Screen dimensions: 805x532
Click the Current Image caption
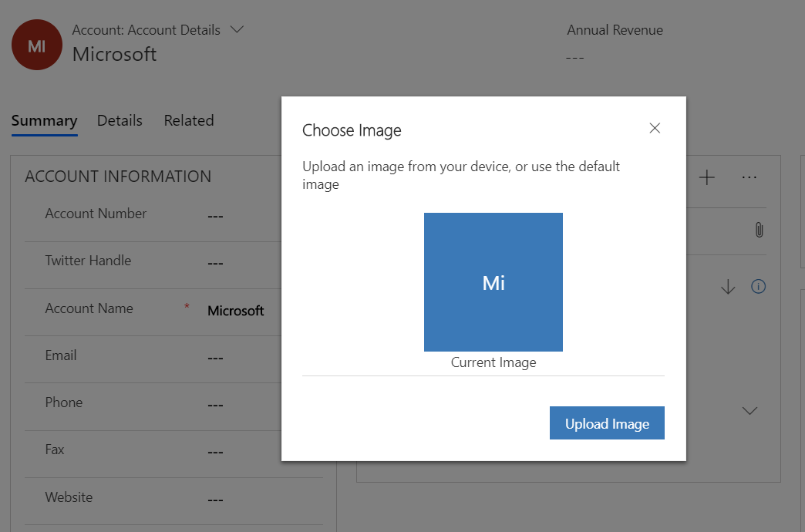pyautogui.click(x=493, y=362)
